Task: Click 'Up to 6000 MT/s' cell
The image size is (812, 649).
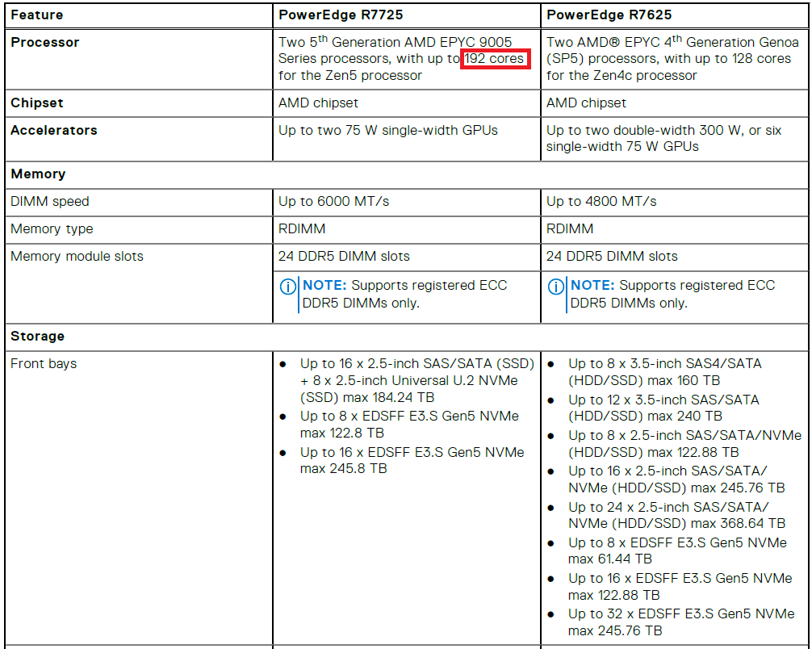Action: (x=333, y=202)
